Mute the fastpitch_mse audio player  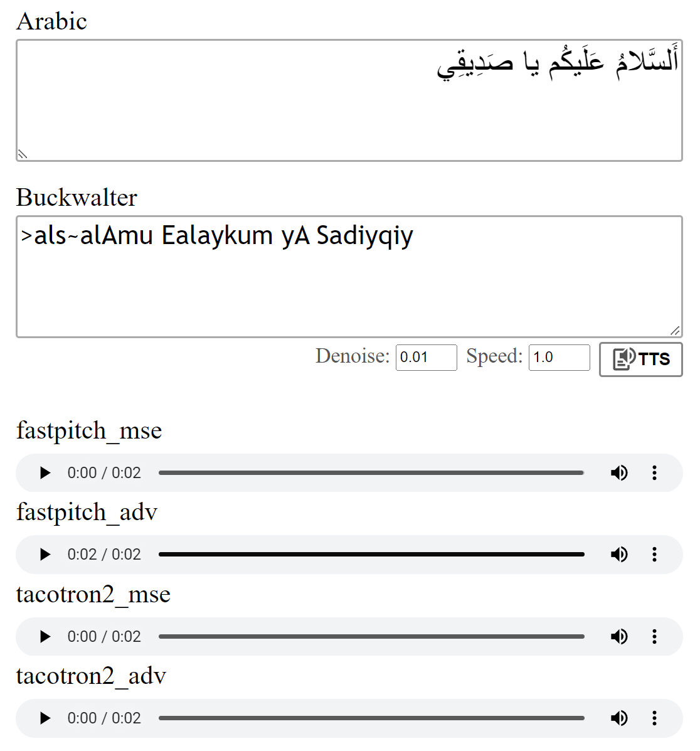point(619,473)
